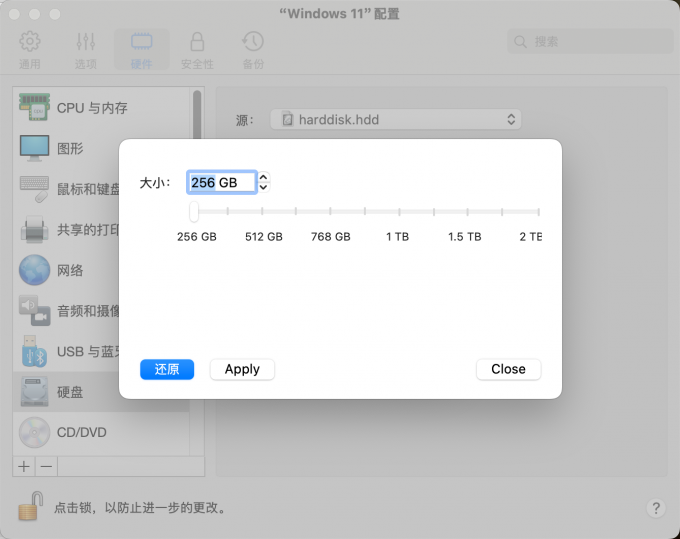Open the 通用 (General) settings tab icon
Viewport: 680px width, 539px height.
tap(29, 42)
